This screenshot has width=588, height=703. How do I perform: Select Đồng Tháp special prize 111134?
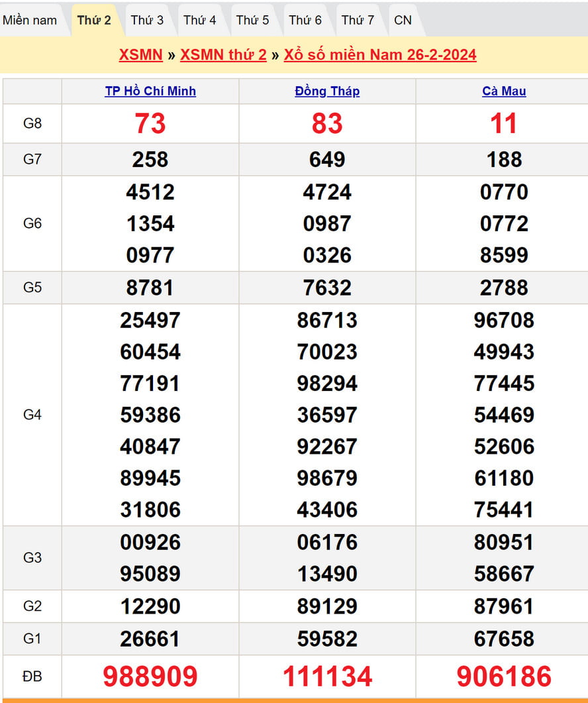pyautogui.click(x=327, y=676)
